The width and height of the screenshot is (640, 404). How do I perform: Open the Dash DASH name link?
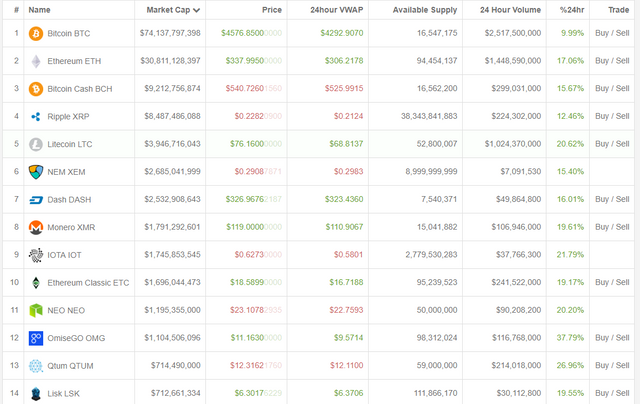[69, 200]
